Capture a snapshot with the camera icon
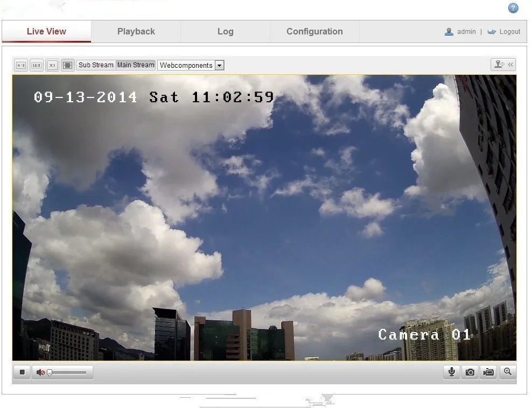This screenshot has height=408, width=532. pos(470,372)
